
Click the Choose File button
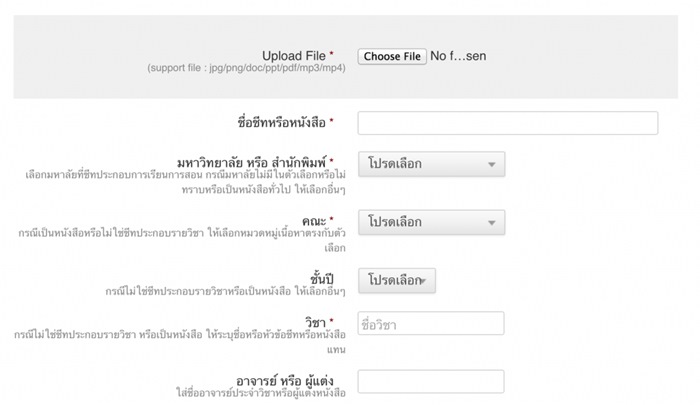(392, 56)
